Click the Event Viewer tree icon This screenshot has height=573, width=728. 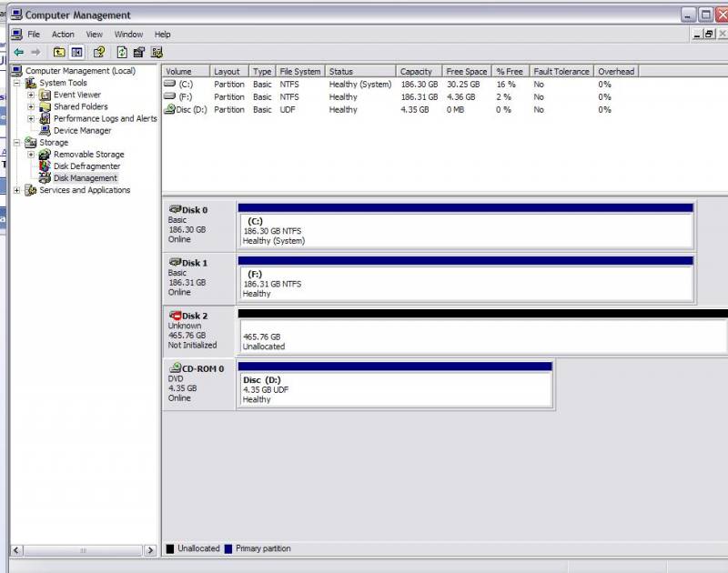pyautogui.click(x=45, y=95)
